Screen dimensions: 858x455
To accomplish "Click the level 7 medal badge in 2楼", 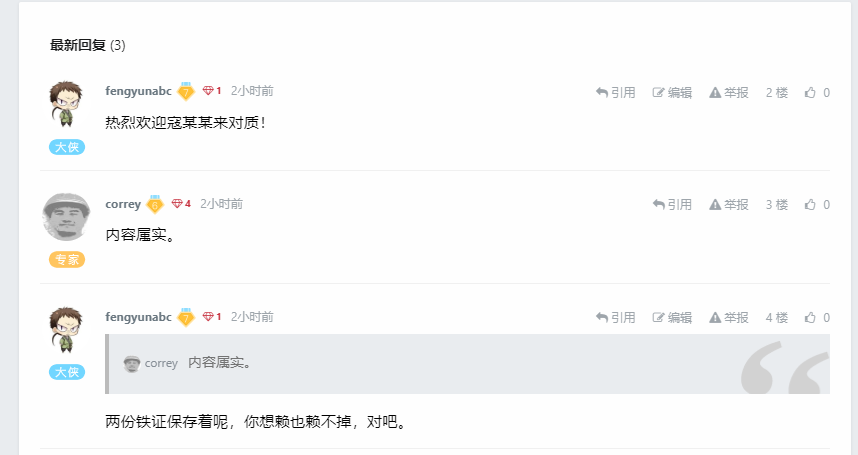I will 186,91.
